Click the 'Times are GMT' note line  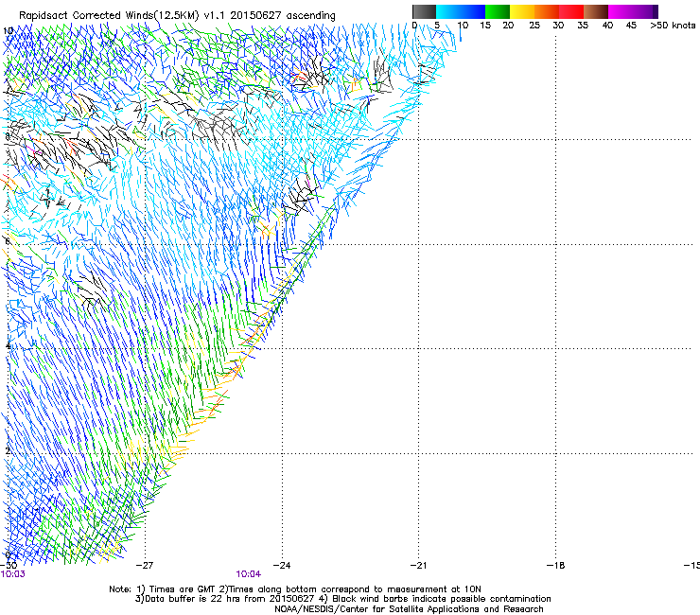pos(295,589)
